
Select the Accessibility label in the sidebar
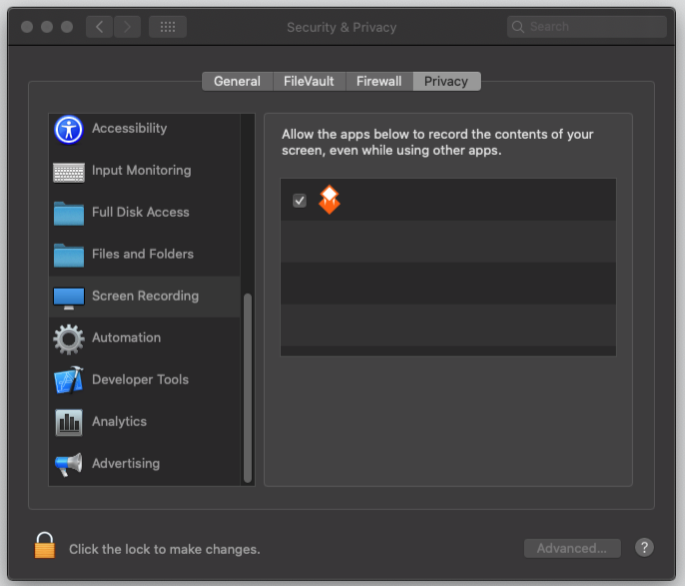pos(129,128)
